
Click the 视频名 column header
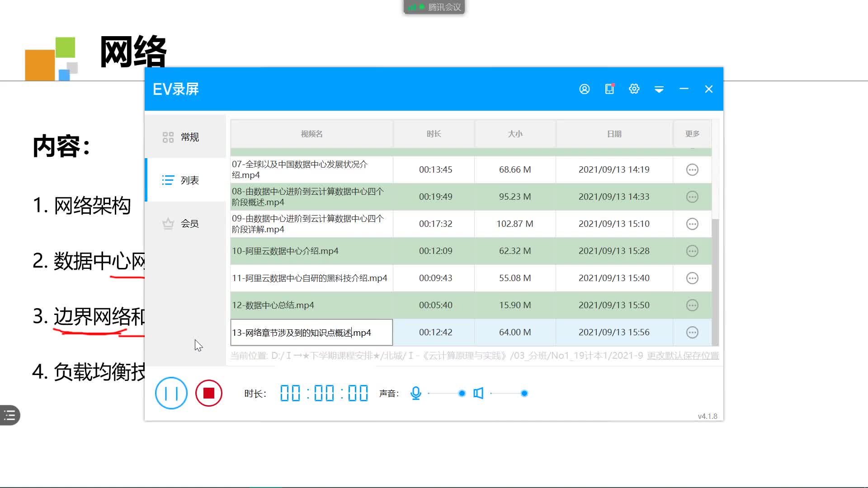click(x=311, y=134)
